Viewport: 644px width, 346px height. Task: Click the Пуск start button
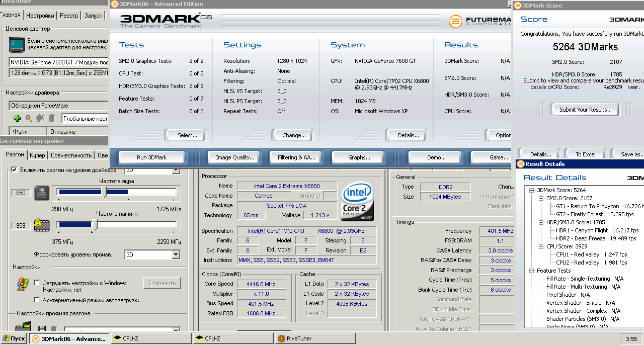[14, 338]
